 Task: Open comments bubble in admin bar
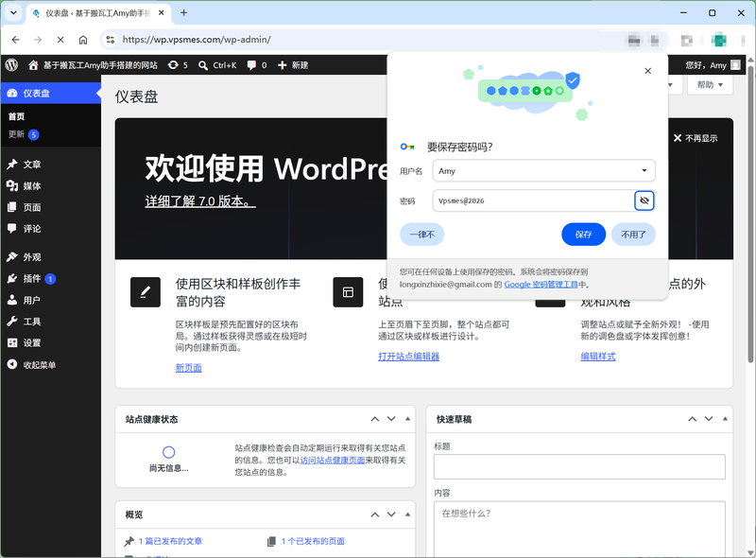256,65
